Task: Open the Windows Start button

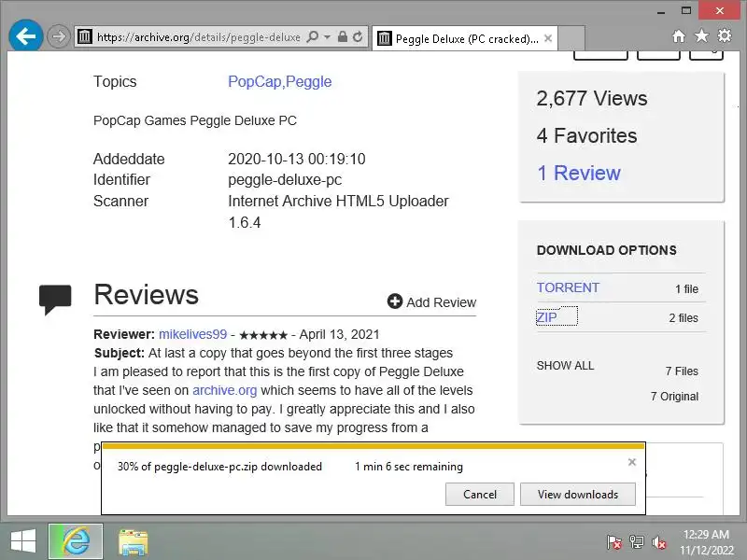Action: coord(22,541)
